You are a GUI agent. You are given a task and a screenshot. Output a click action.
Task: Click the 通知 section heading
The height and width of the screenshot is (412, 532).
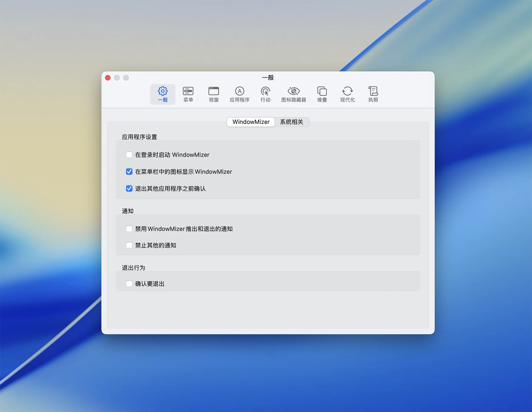(128, 211)
